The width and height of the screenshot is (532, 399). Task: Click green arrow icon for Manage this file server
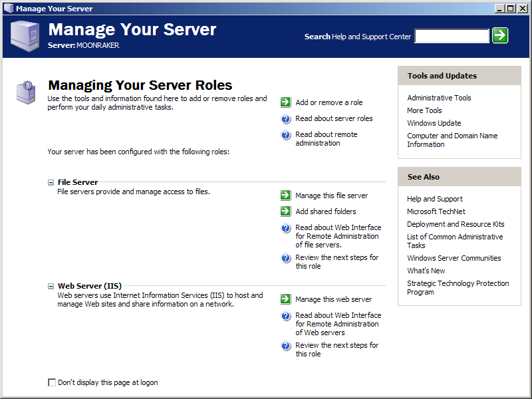pos(286,196)
